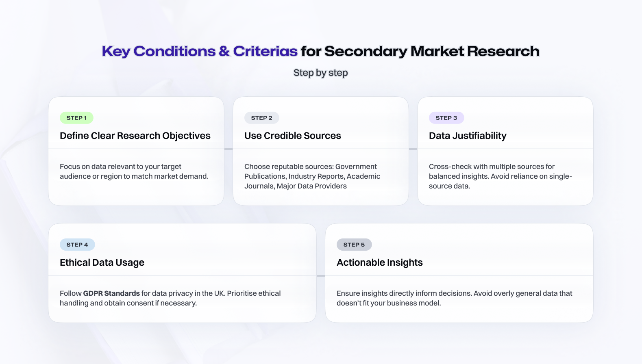Select the STEP 2 grey badge
The width and height of the screenshot is (642, 364).
point(261,118)
